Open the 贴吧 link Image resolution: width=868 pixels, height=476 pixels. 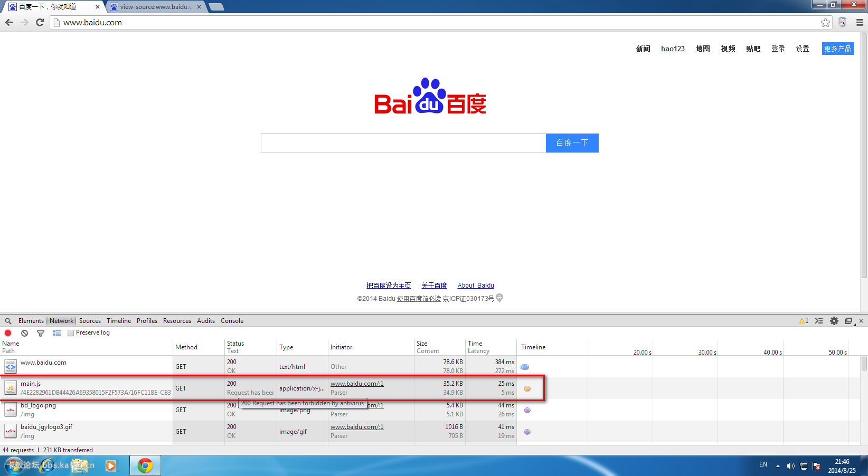[x=753, y=49]
